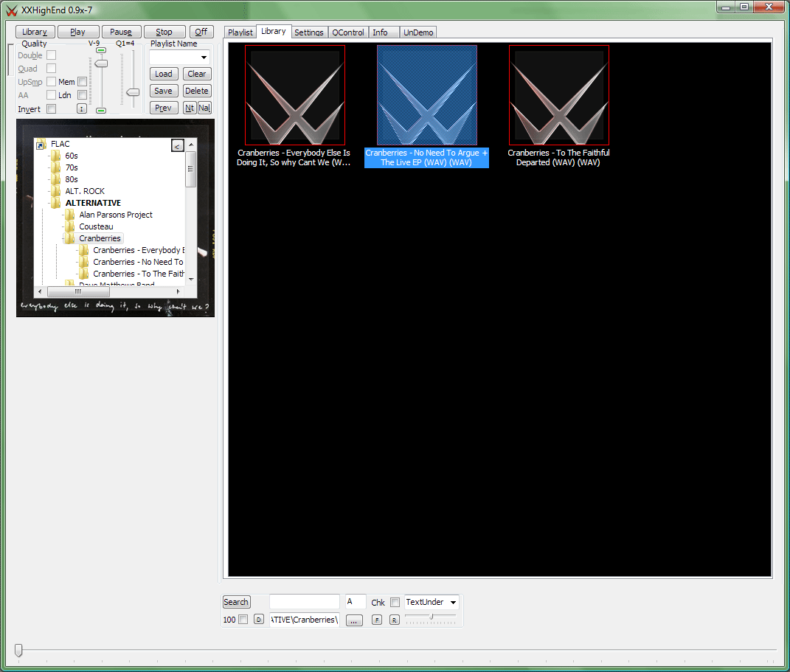Screen dimensions: 790x672
Task: Click the 80s folder icon
Action: pyautogui.click(x=56, y=179)
